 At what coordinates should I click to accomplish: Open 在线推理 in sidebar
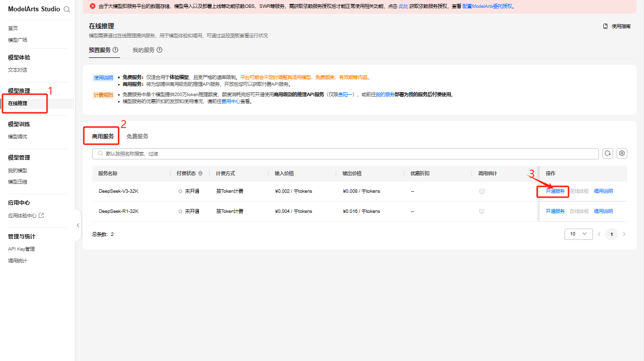pyautogui.click(x=18, y=103)
